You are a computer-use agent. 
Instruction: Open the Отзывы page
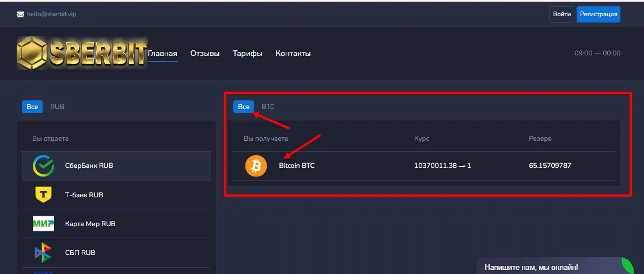pos(205,54)
